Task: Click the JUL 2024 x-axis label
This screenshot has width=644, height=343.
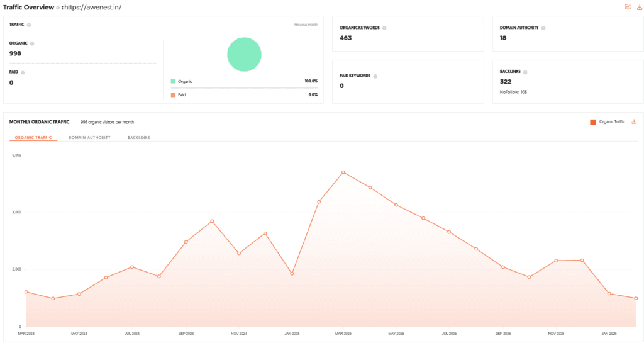Action: 132,334
